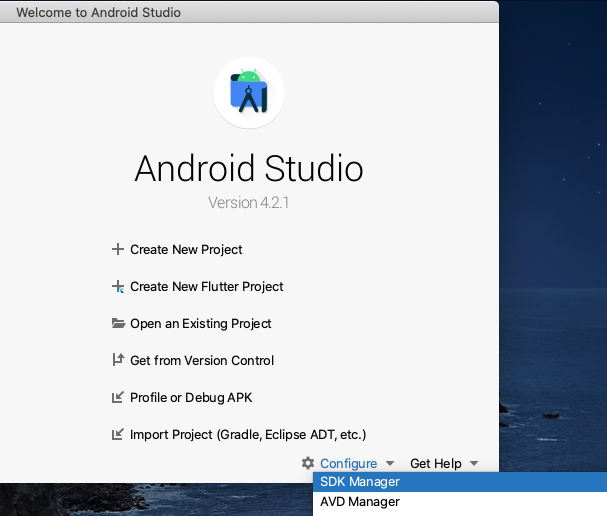The image size is (607, 516).
Task: Open the Get Help menu label
Action: (x=436, y=464)
